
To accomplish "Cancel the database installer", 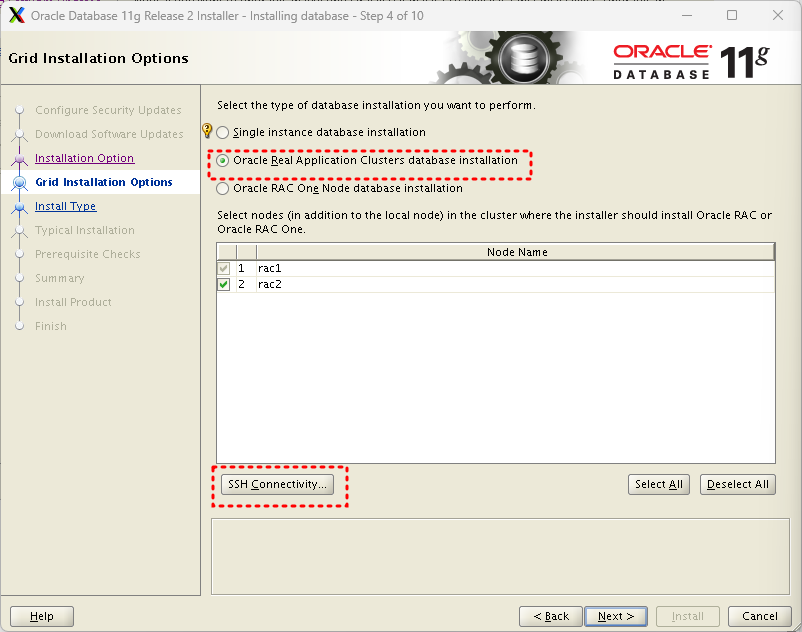I will coord(760,616).
